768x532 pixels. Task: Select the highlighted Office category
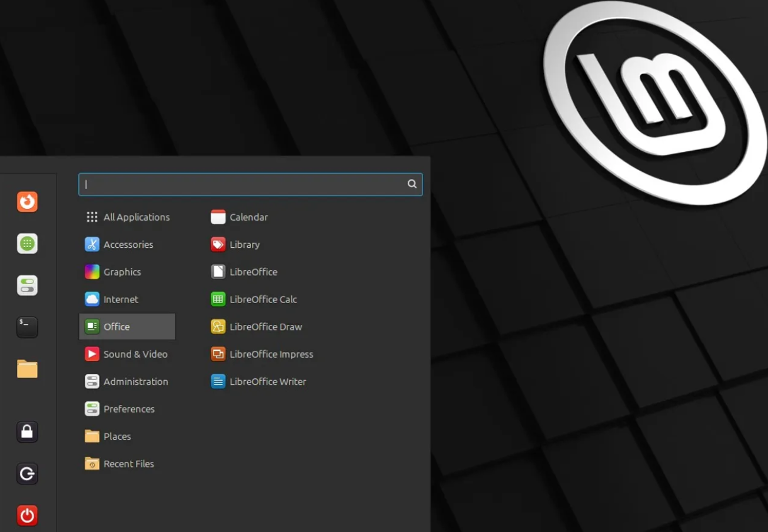127,327
